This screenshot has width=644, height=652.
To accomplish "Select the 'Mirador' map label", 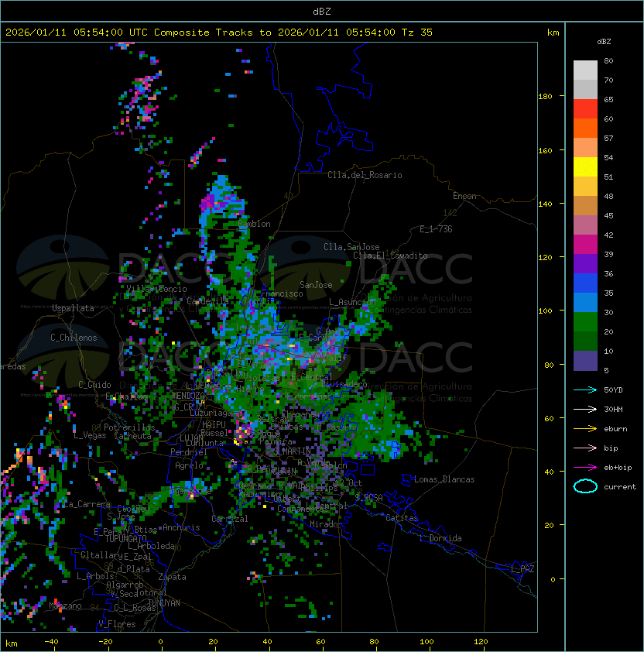I will [326, 524].
